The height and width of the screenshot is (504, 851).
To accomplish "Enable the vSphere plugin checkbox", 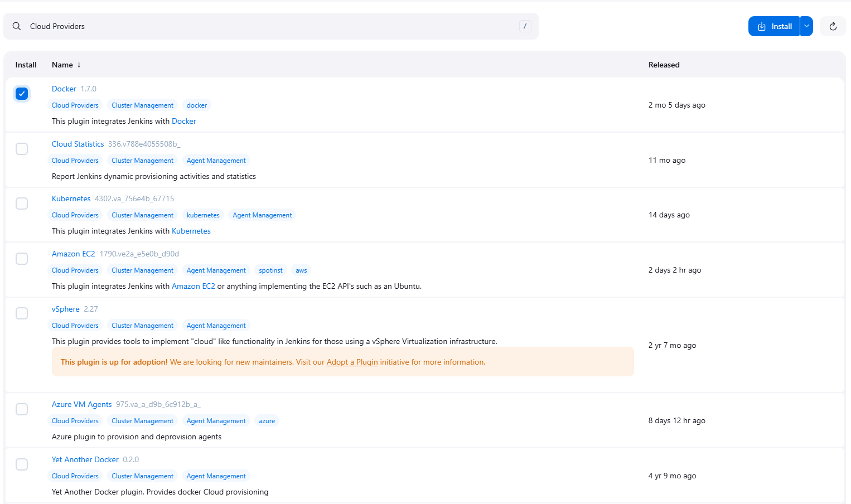I will [x=22, y=313].
